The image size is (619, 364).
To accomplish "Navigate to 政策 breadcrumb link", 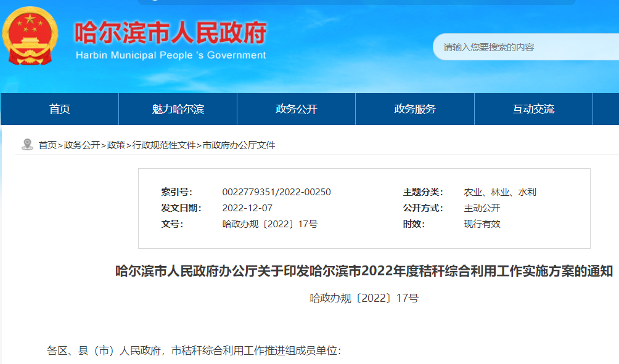I will pos(116,145).
